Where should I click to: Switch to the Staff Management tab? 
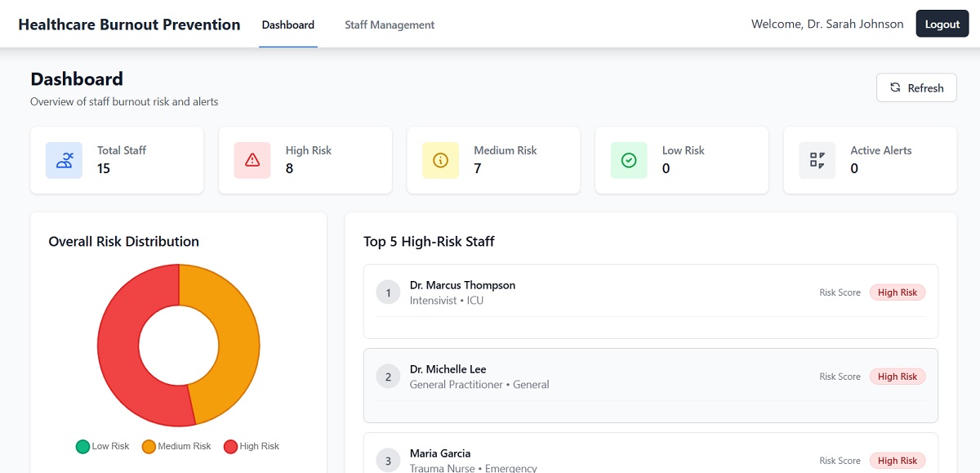[x=390, y=25]
